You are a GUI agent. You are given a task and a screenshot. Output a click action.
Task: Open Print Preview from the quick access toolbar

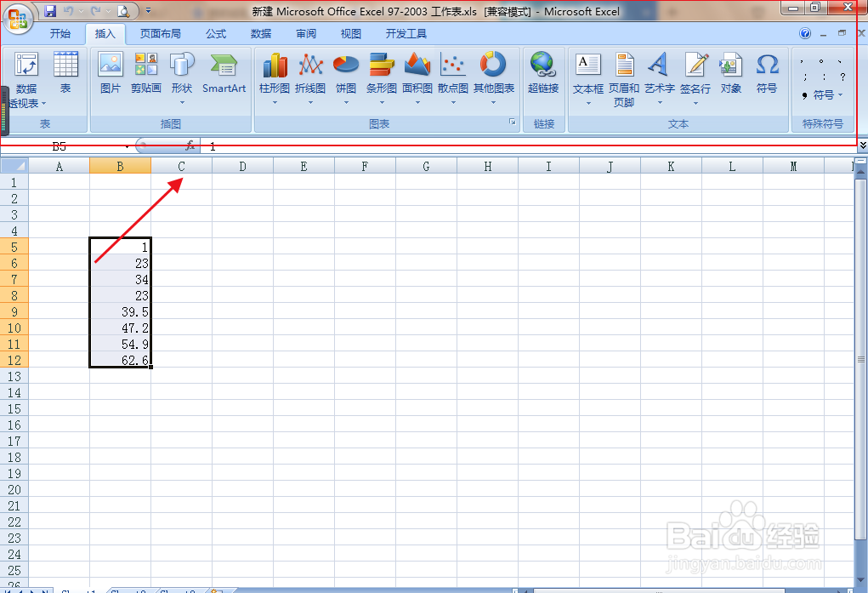click(123, 10)
